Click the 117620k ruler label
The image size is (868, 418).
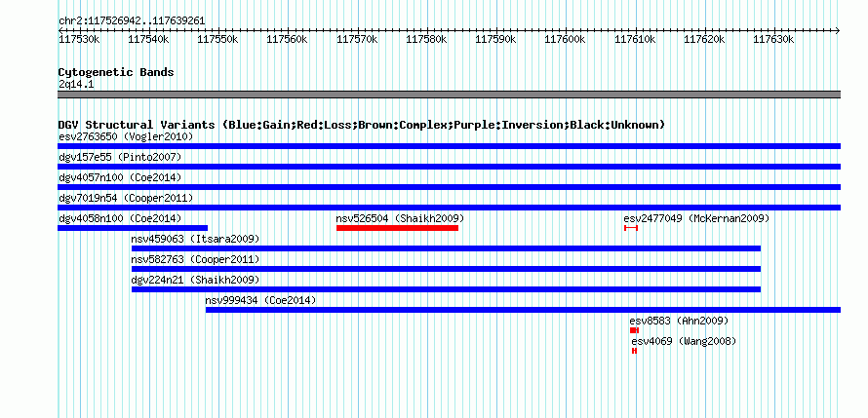[x=705, y=39]
